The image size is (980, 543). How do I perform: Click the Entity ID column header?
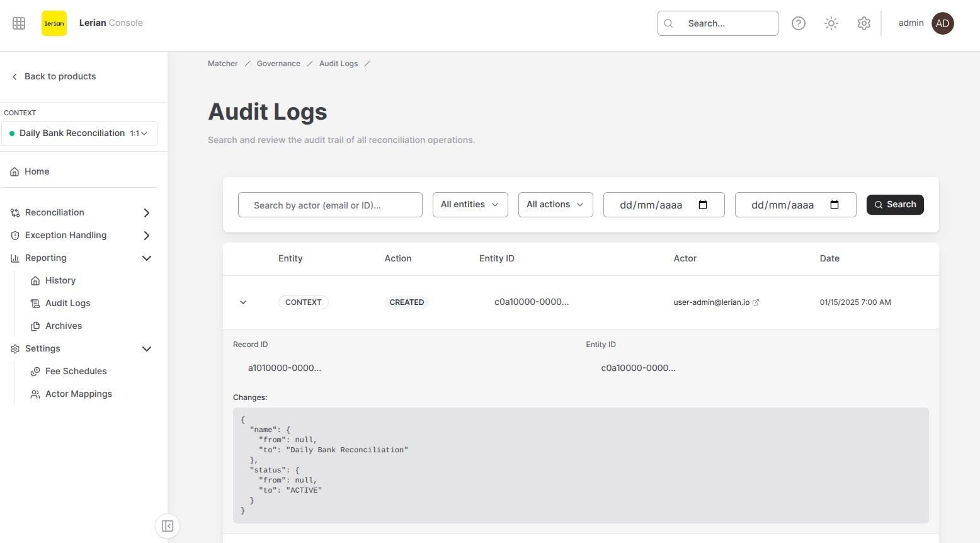(x=497, y=258)
